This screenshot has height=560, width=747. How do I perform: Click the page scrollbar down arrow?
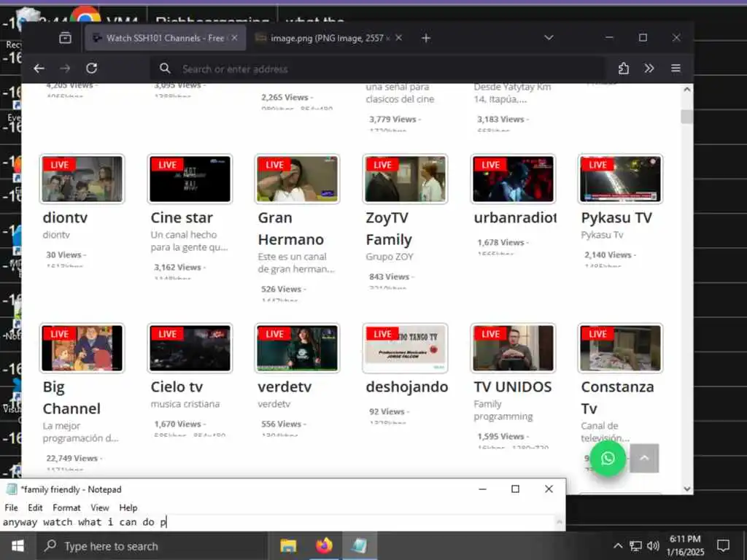[686, 489]
